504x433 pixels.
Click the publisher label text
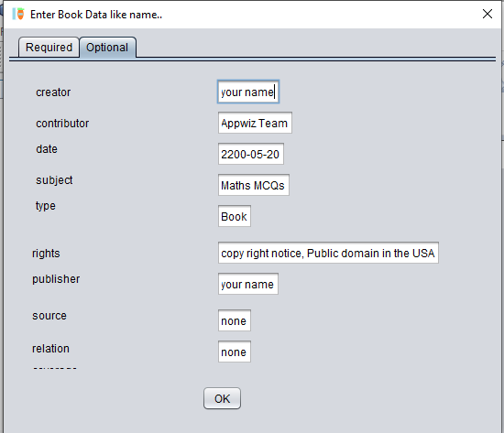(56, 279)
